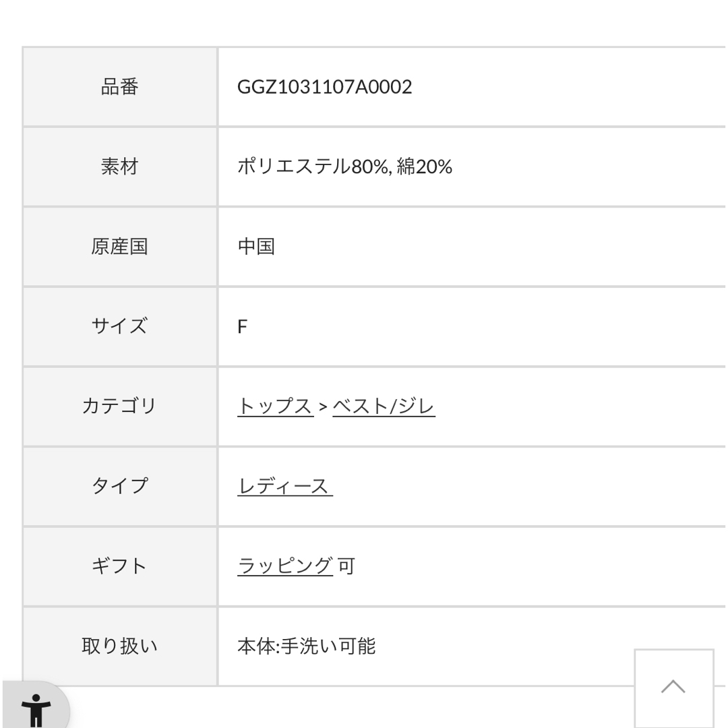Image resolution: width=728 pixels, height=728 pixels.
Task: Open the ベスト/ジレ category link
Action: [x=384, y=406]
